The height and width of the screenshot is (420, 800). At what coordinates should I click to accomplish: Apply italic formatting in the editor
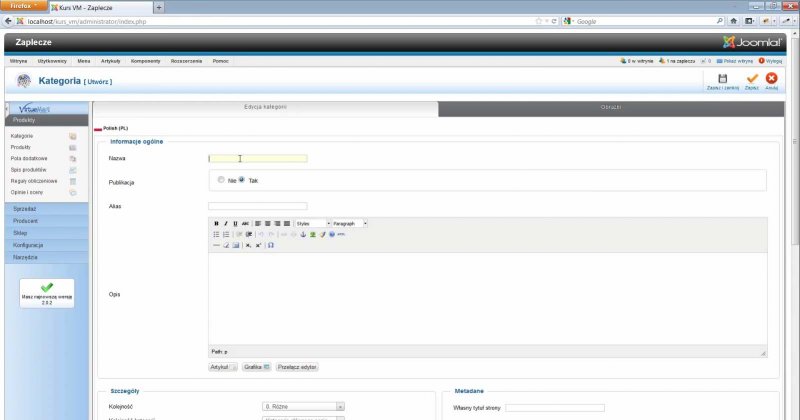tap(225, 223)
